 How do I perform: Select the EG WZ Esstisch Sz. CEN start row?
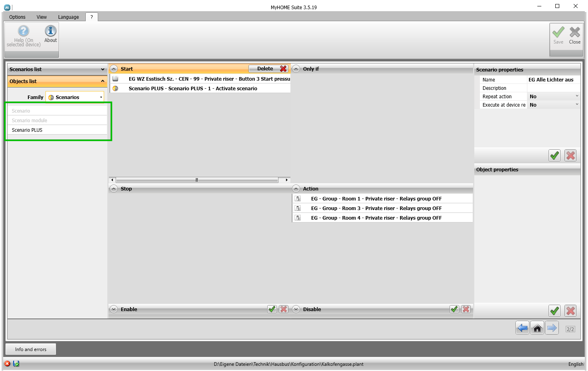click(x=200, y=79)
